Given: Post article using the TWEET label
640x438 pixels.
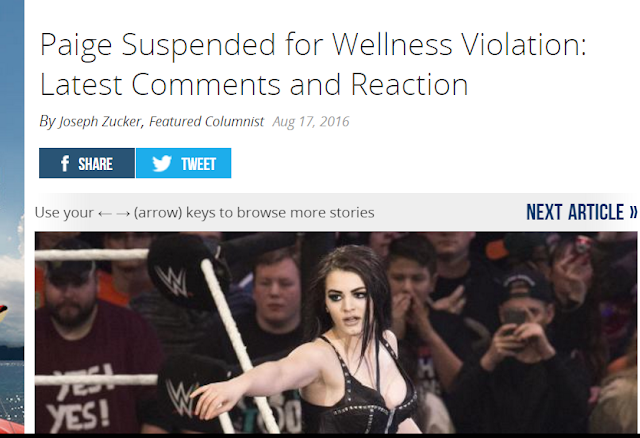Looking at the screenshot, I should 198,164.
